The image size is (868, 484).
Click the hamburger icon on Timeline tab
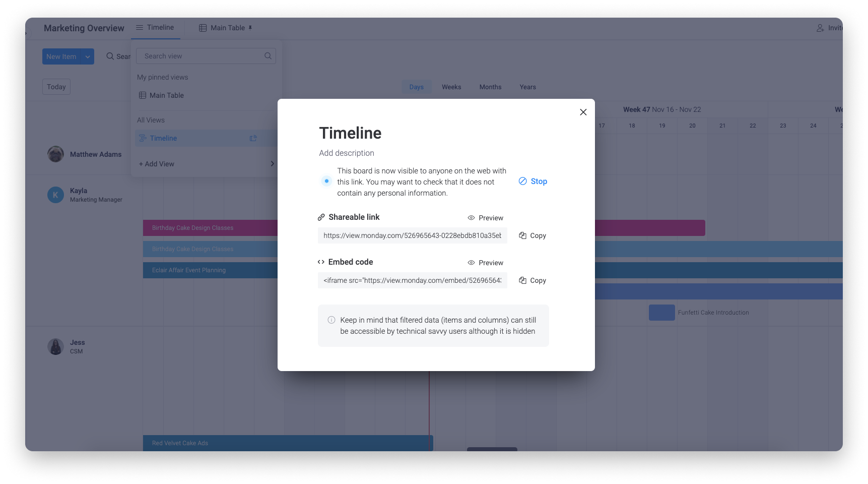coord(140,28)
